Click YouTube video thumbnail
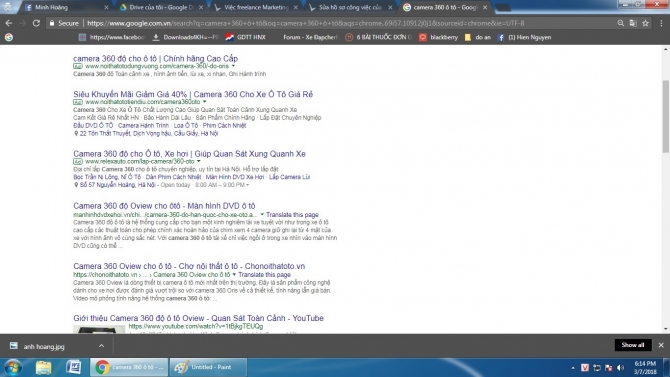The width and height of the screenshot is (670, 377). [x=99, y=330]
